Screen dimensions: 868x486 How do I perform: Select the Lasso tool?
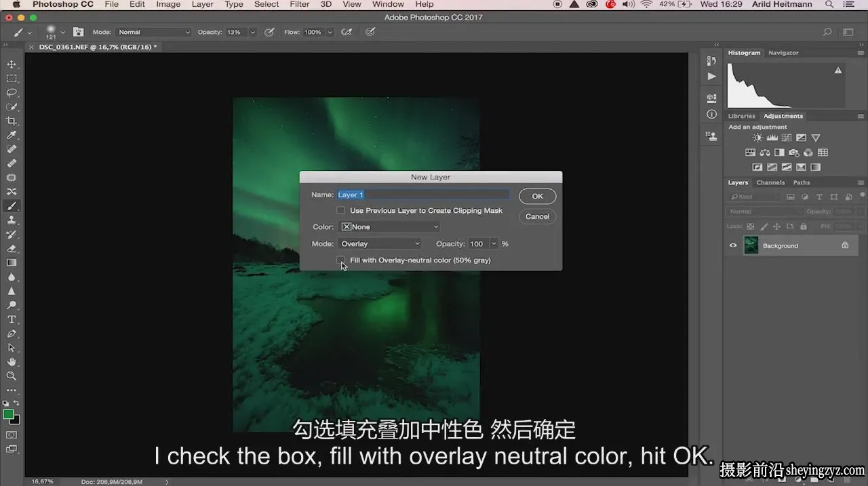[12, 93]
